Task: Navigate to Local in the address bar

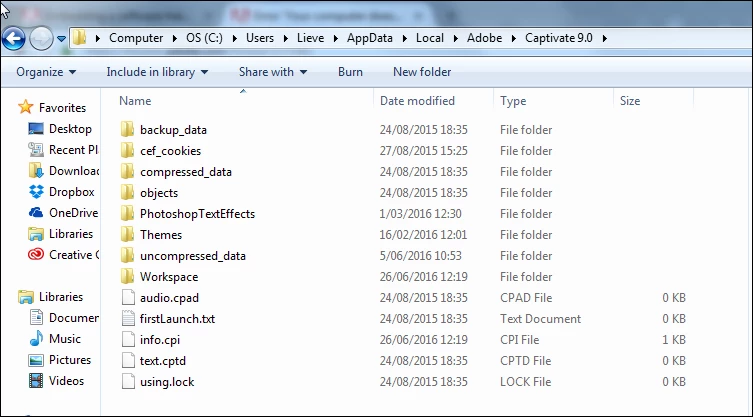Action: (x=430, y=38)
